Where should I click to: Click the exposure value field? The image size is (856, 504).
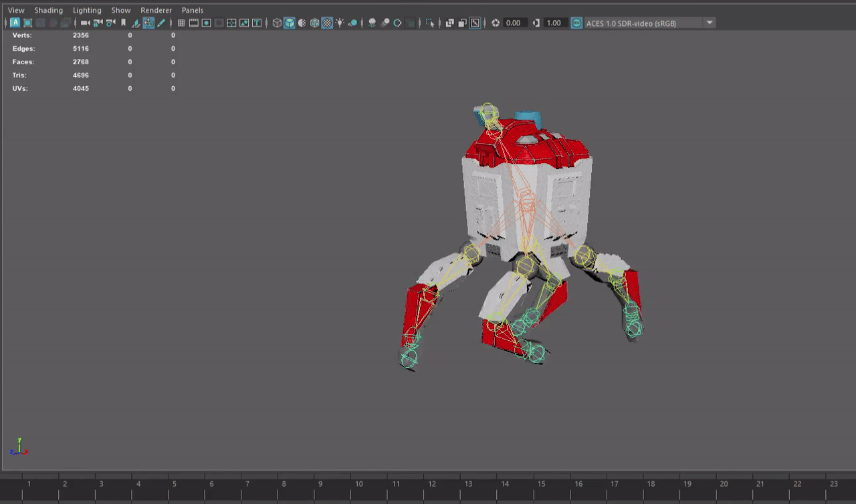pyautogui.click(x=516, y=23)
